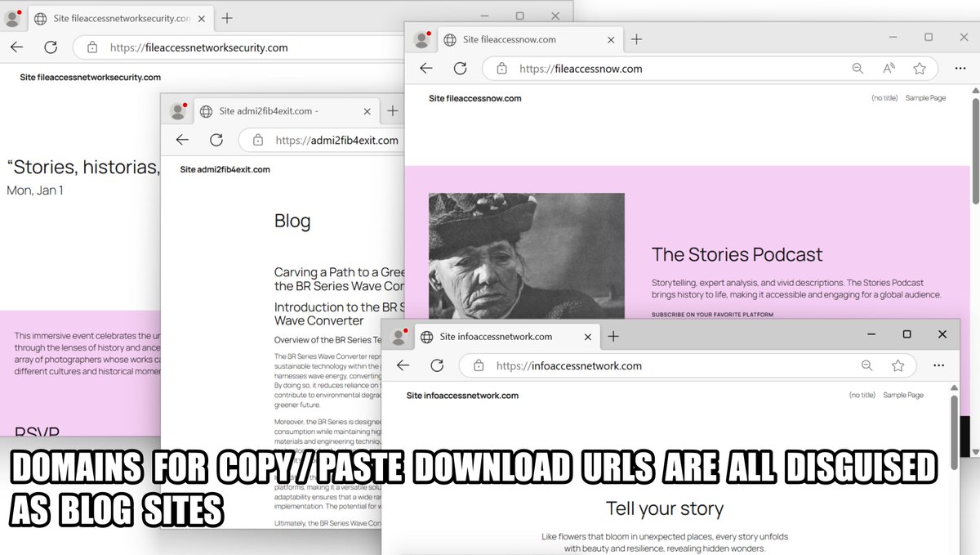Viewport: 980px width, 555px height.
Task: Go back in fileaccessnow window
Action: [426, 69]
